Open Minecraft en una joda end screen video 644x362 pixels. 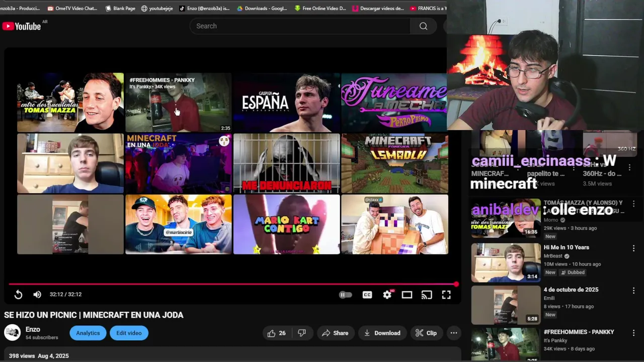[x=178, y=163]
